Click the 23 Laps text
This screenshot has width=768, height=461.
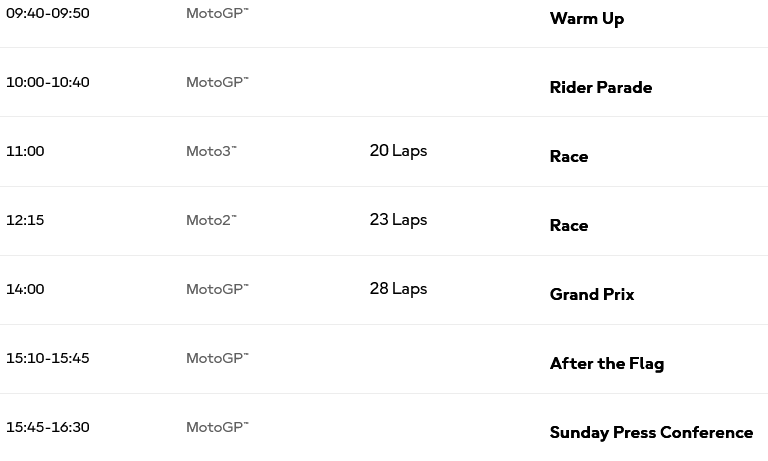[398, 220]
